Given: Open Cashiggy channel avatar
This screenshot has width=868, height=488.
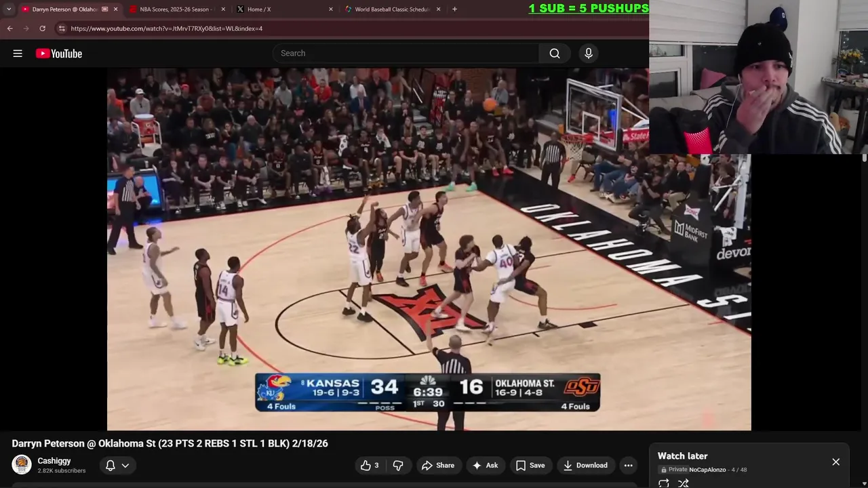Looking at the screenshot, I should click(x=22, y=464).
